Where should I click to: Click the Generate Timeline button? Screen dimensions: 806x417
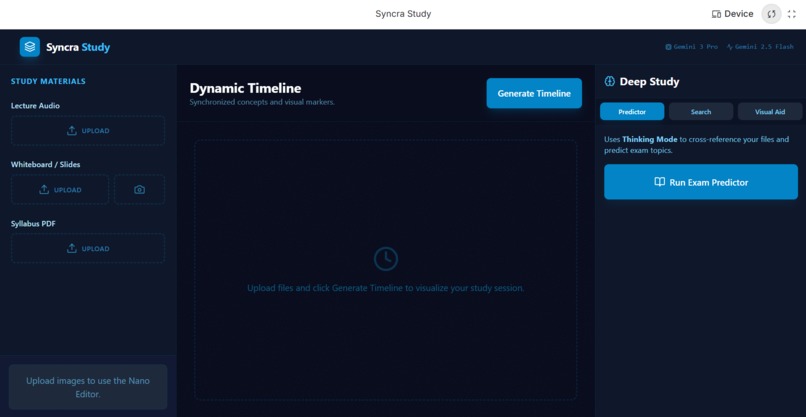click(534, 94)
